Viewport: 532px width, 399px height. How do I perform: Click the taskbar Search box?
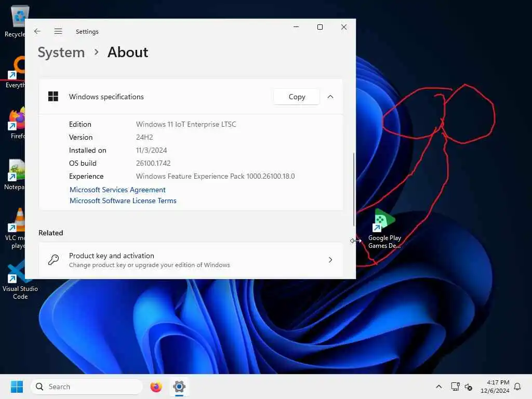click(87, 387)
